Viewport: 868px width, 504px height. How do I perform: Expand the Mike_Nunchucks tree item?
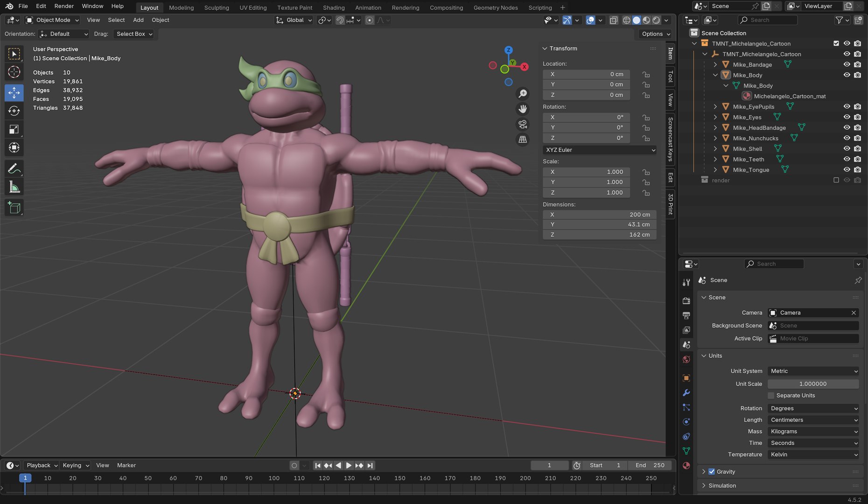tap(715, 138)
